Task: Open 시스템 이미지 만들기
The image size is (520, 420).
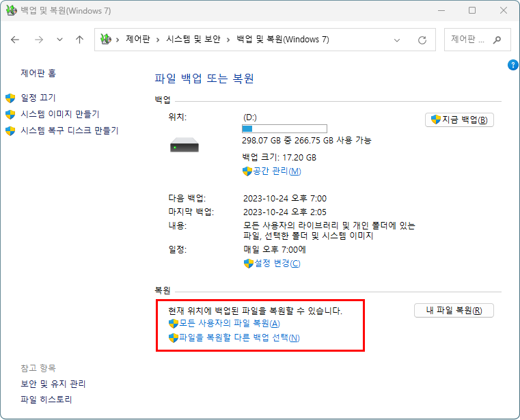Action: (x=60, y=114)
